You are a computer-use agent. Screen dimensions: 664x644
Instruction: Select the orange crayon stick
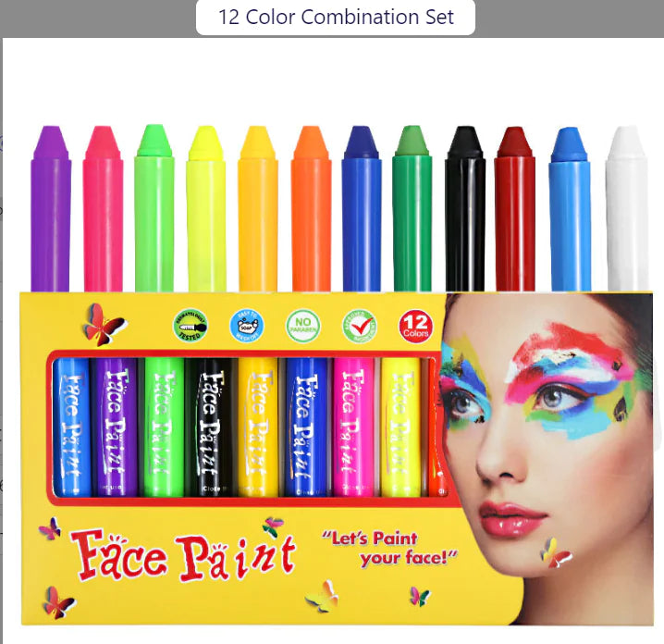[312, 208]
